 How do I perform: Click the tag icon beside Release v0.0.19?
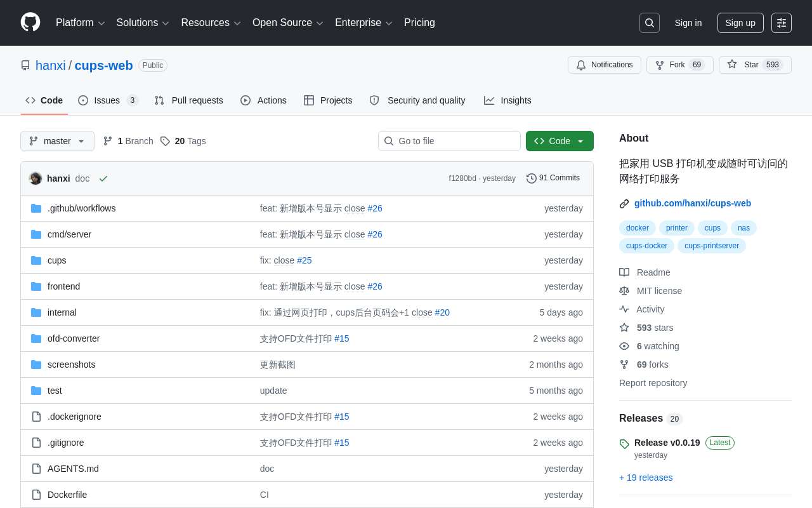pyautogui.click(x=624, y=444)
